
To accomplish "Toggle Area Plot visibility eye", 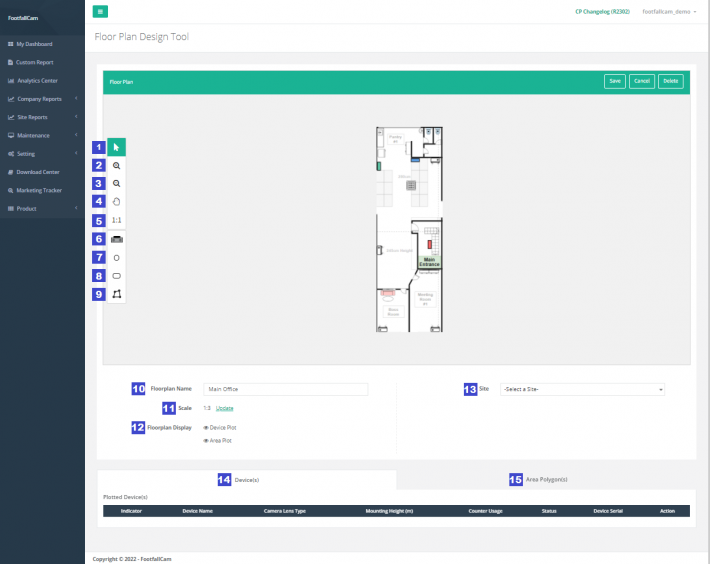I will coord(205,440).
